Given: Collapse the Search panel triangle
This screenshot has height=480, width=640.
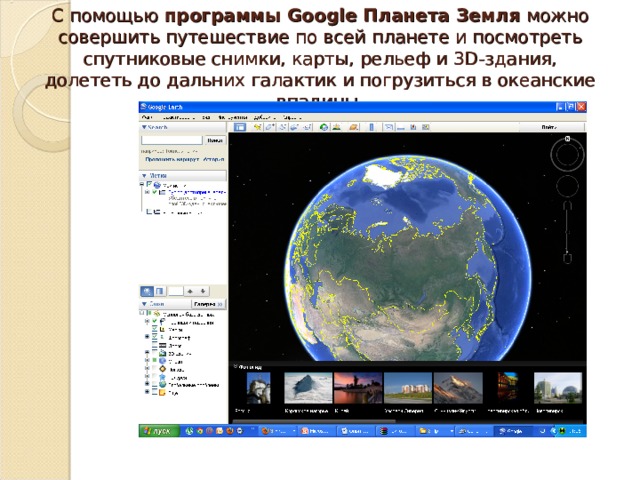Looking at the screenshot, I should click(x=144, y=127).
